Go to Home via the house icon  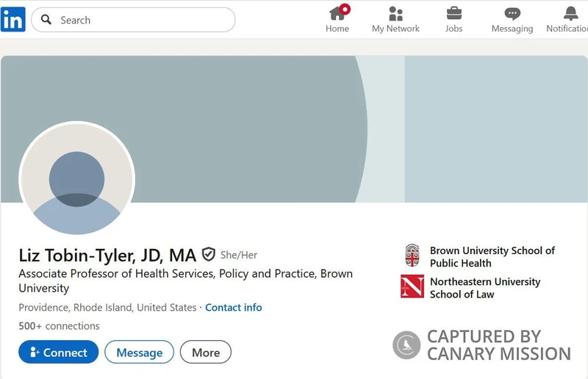[x=337, y=13]
